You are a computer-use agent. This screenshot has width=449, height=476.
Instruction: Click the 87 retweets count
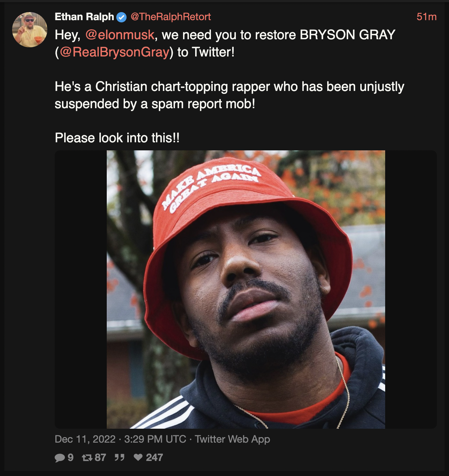tap(100, 457)
